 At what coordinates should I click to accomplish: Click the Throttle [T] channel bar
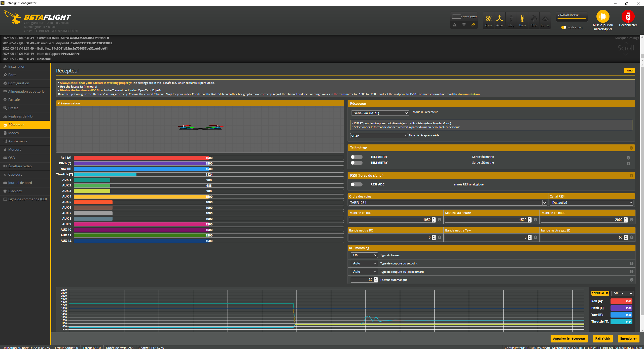(208, 175)
